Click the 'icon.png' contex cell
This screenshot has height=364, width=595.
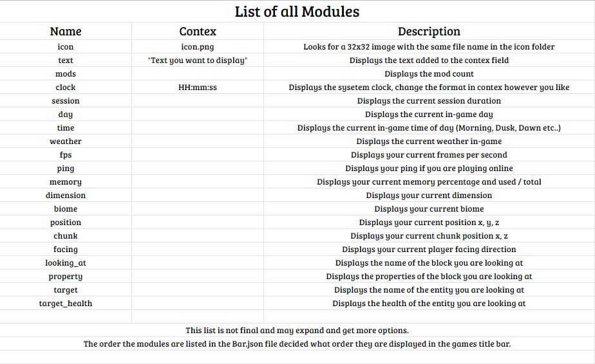click(x=198, y=47)
